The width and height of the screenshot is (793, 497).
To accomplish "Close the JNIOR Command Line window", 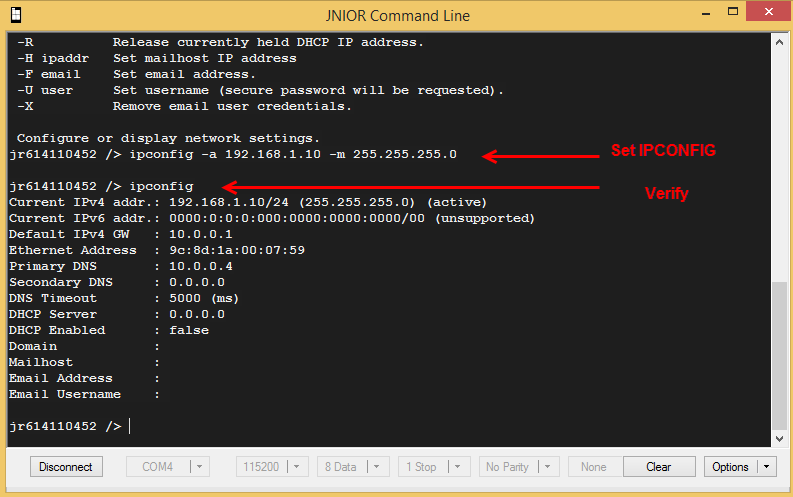I will pyautogui.click(x=768, y=12).
